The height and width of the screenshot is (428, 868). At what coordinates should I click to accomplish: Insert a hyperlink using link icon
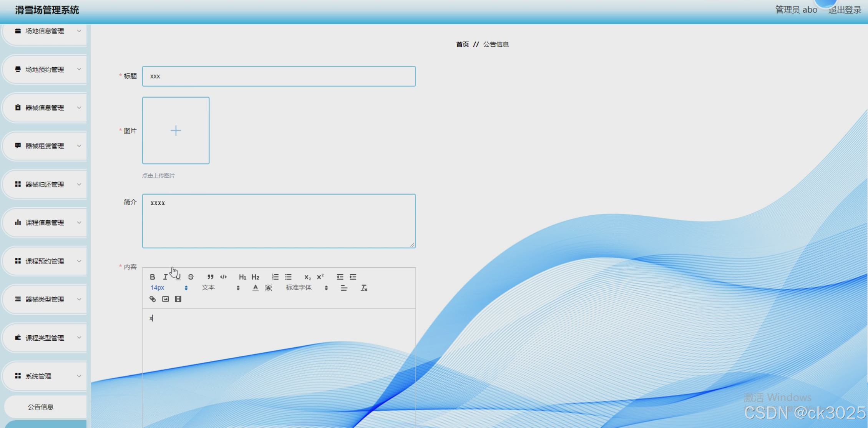point(153,299)
